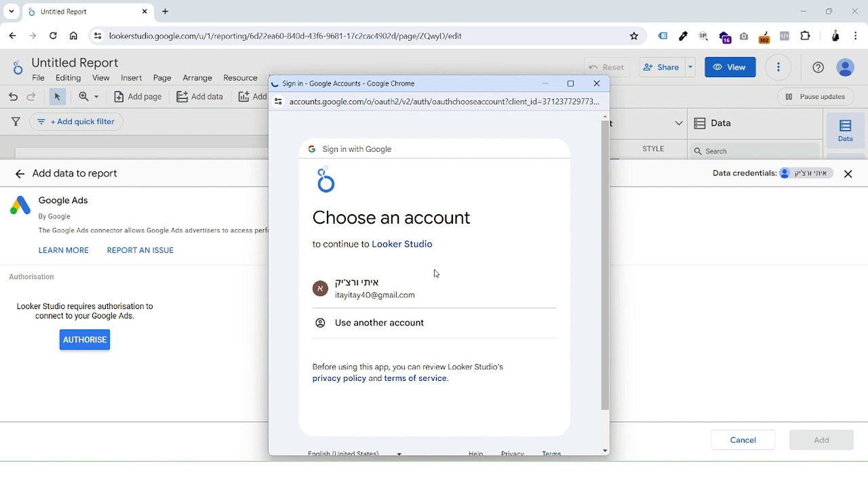868x488 pixels.
Task: Undo the last action in Looker Studio
Action: [13, 97]
